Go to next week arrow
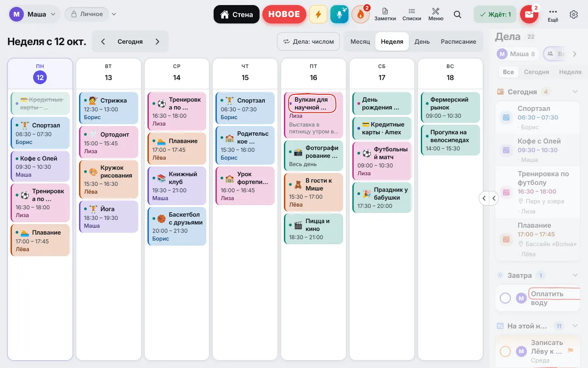The height and width of the screenshot is (368, 588). pos(158,41)
